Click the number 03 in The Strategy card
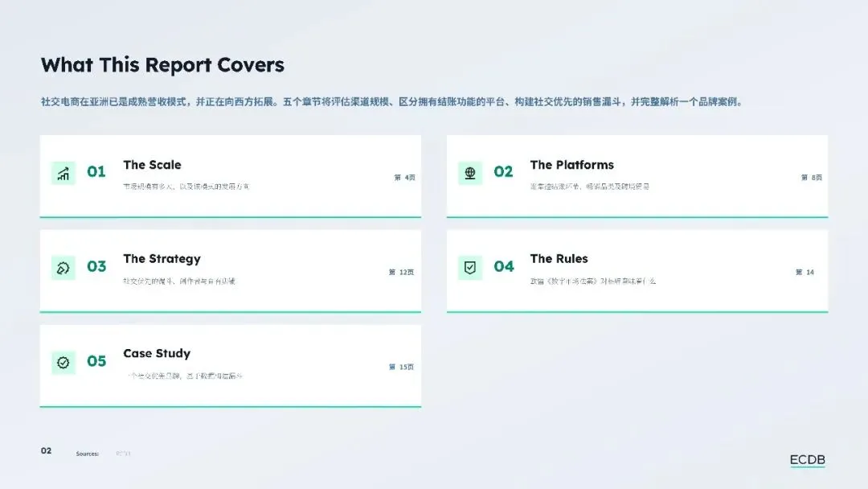The image size is (868, 489). click(96, 266)
